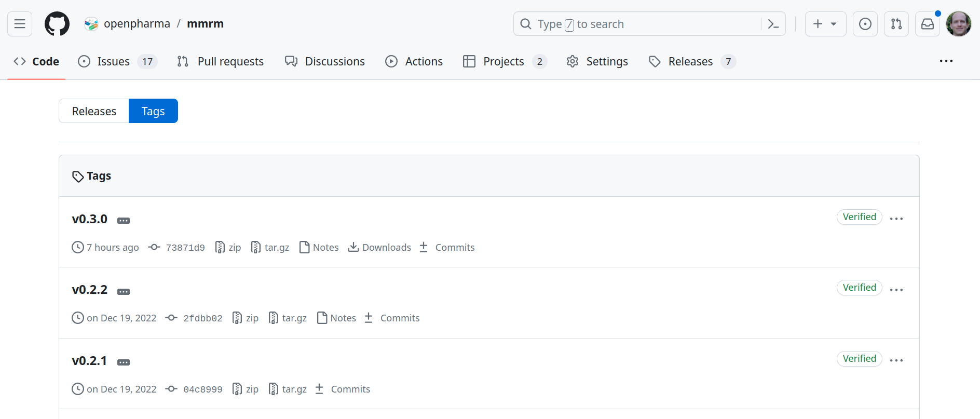Open the options menu for tag v0.2.2
The image size is (980, 419).
pos(896,290)
